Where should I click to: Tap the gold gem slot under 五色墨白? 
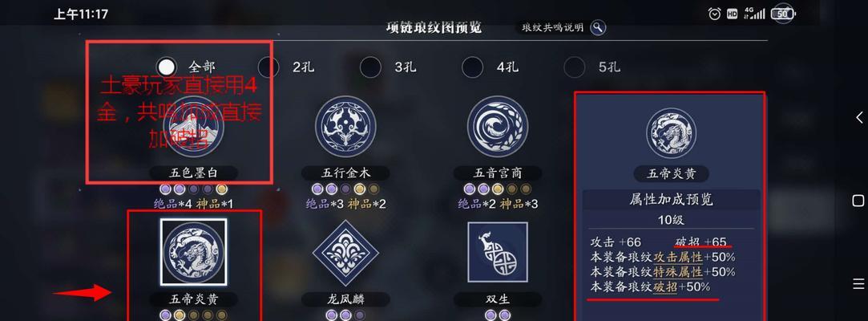(222, 189)
